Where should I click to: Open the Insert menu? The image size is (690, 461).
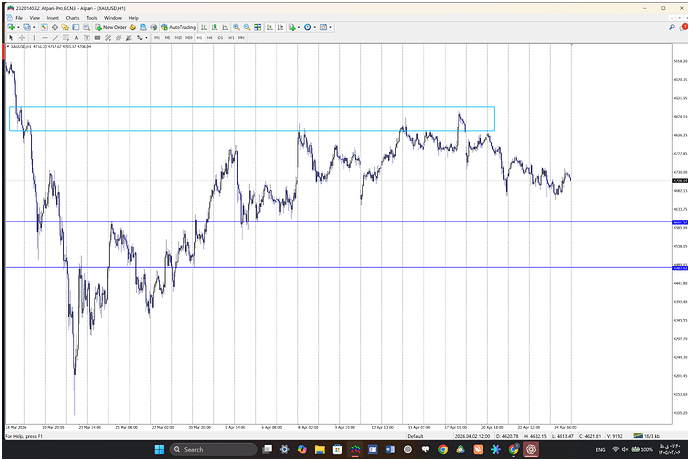pos(52,18)
